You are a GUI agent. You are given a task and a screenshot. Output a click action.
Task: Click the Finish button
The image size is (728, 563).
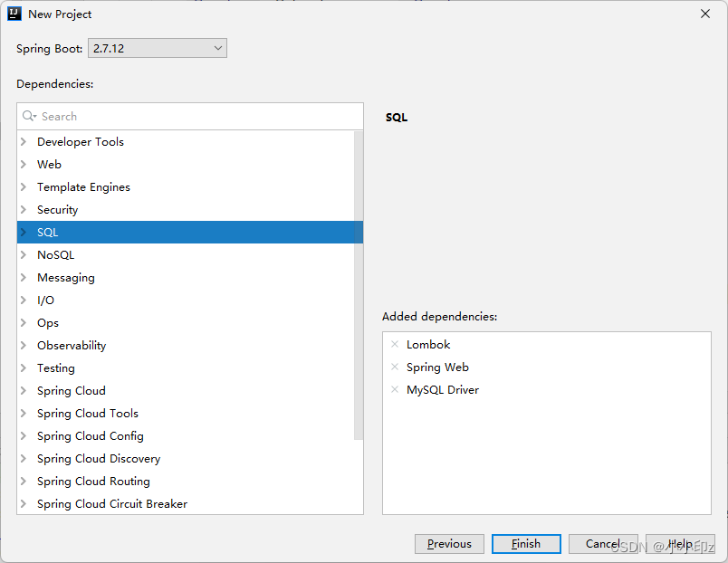(x=526, y=543)
